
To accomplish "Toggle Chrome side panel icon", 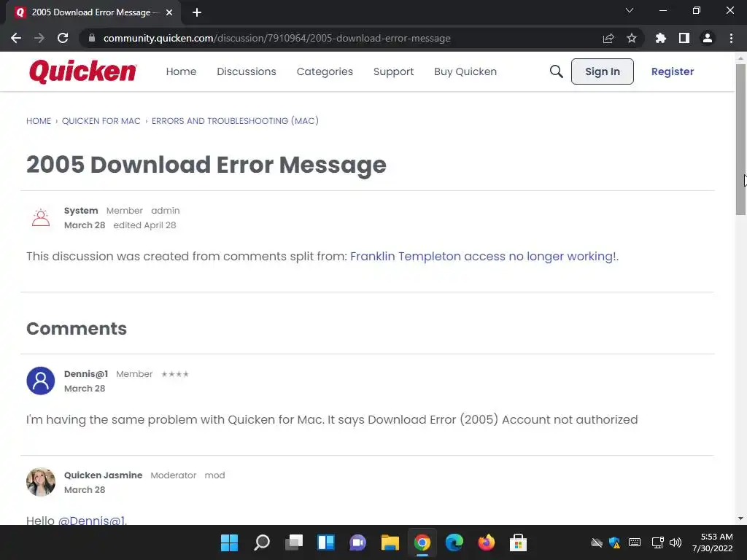I will tap(684, 38).
